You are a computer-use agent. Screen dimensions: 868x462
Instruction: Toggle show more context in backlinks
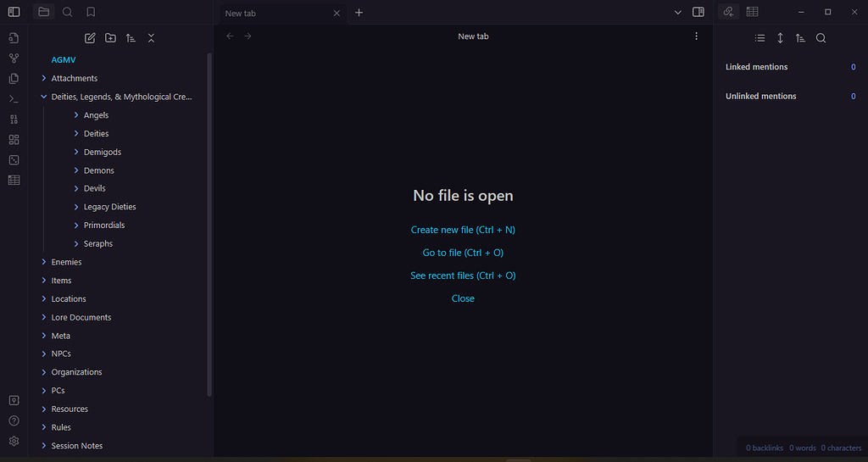[x=780, y=38]
